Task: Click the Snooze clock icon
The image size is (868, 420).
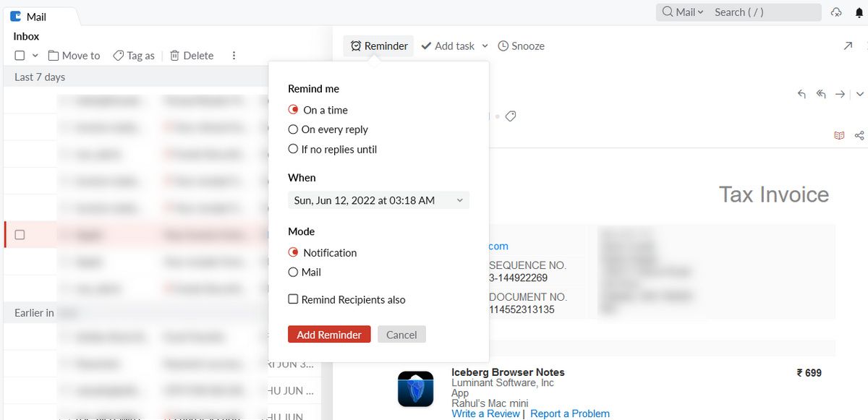Action: [503, 46]
